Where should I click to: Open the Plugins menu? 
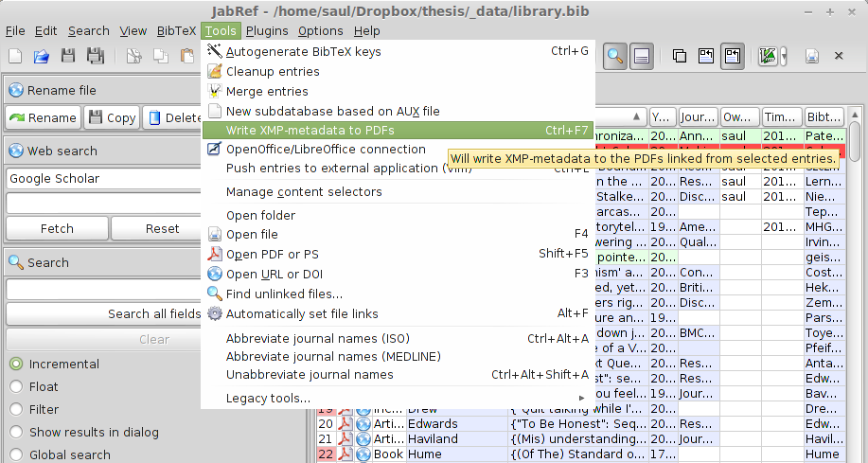click(x=267, y=31)
